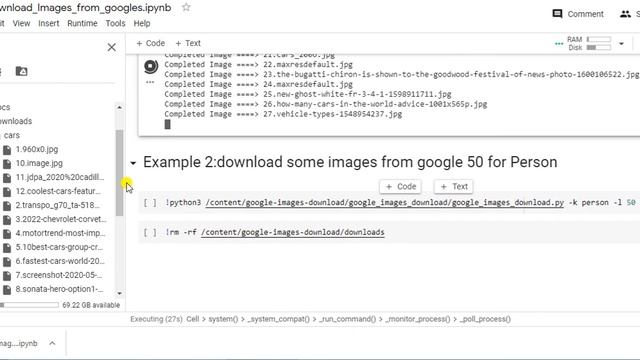Open file 3.2022-chevrolet-corvet...
The width and height of the screenshot is (640, 360).
(x=61, y=219)
